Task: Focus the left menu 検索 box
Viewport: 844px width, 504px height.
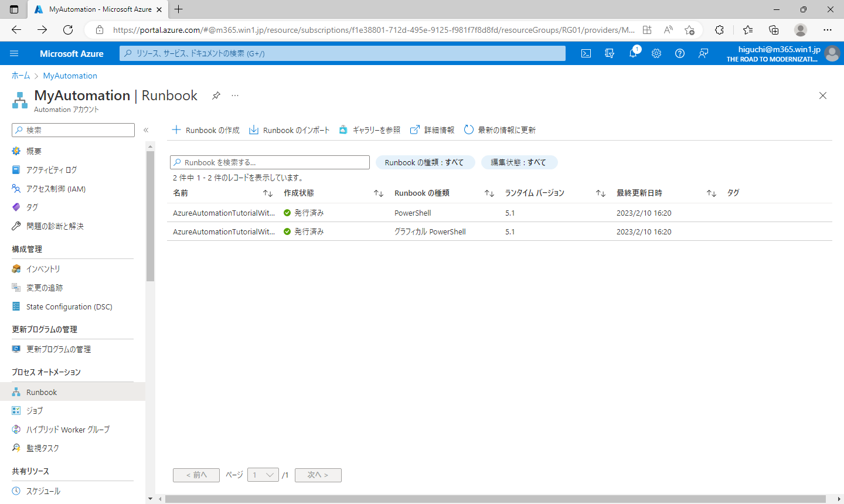Action: pos(73,130)
